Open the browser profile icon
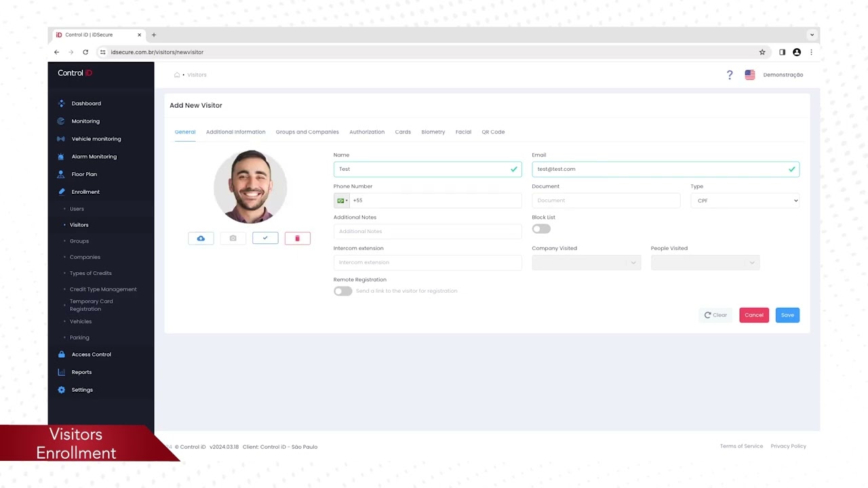Viewport: 868px width, 488px height. (797, 52)
